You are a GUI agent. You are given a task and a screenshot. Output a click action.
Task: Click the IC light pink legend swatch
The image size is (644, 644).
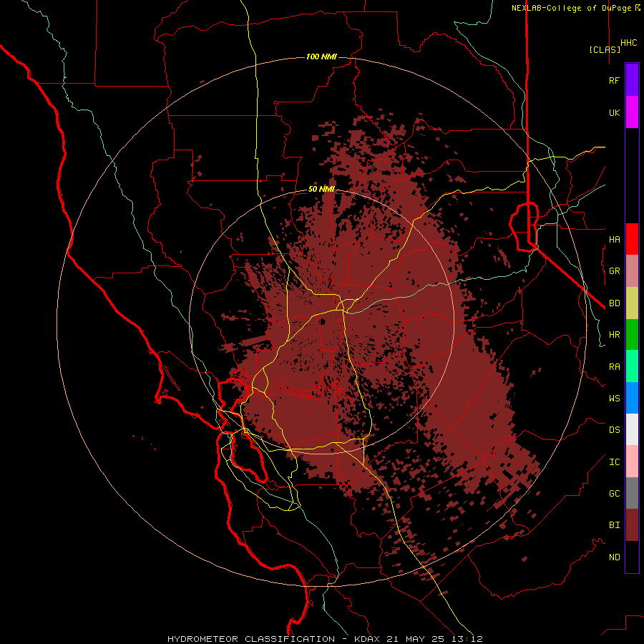tap(632, 462)
